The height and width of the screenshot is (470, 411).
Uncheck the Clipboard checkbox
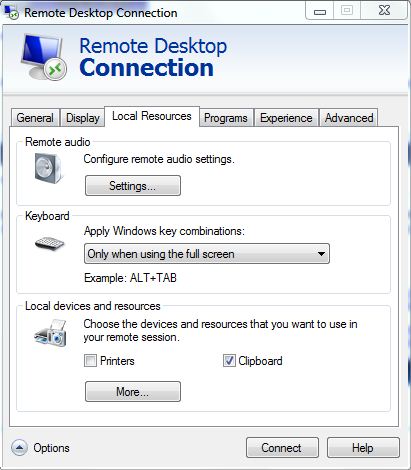click(x=229, y=361)
